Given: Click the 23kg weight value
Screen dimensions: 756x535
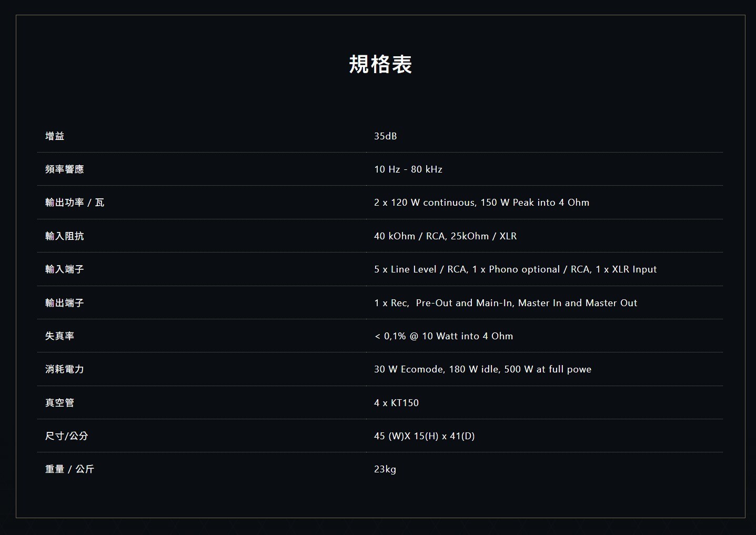Looking at the screenshot, I should 385,469.
